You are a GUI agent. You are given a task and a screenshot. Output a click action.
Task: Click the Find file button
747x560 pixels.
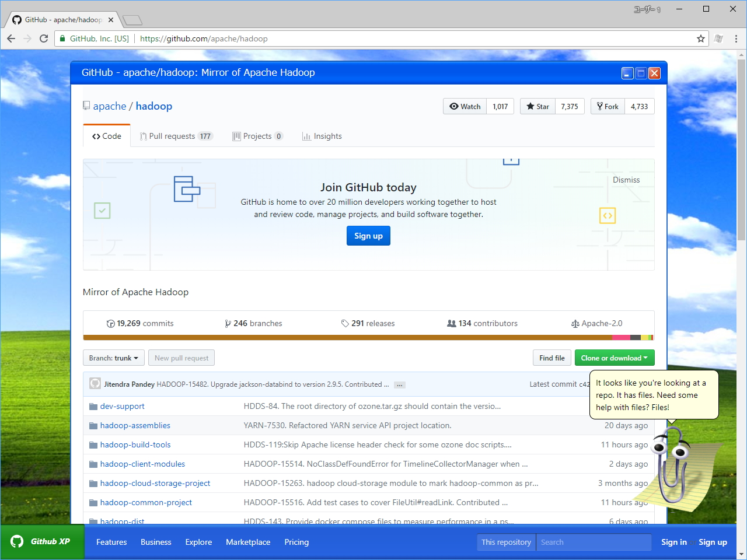tap(552, 358)
